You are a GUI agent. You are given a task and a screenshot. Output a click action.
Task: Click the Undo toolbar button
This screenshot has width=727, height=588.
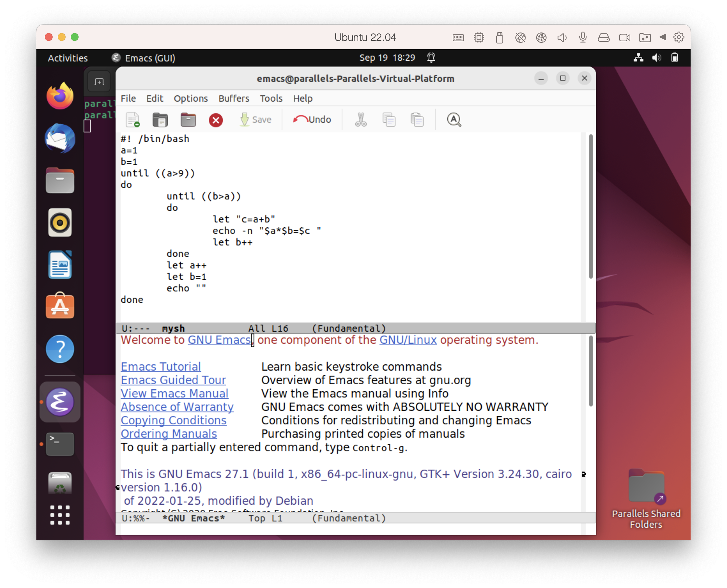pos(312,119)
